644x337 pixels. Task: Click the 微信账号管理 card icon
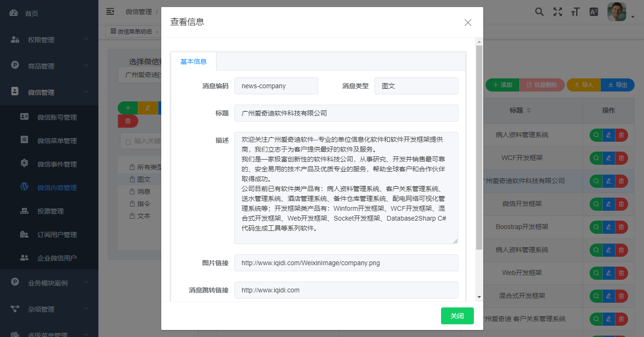[24, 117]
